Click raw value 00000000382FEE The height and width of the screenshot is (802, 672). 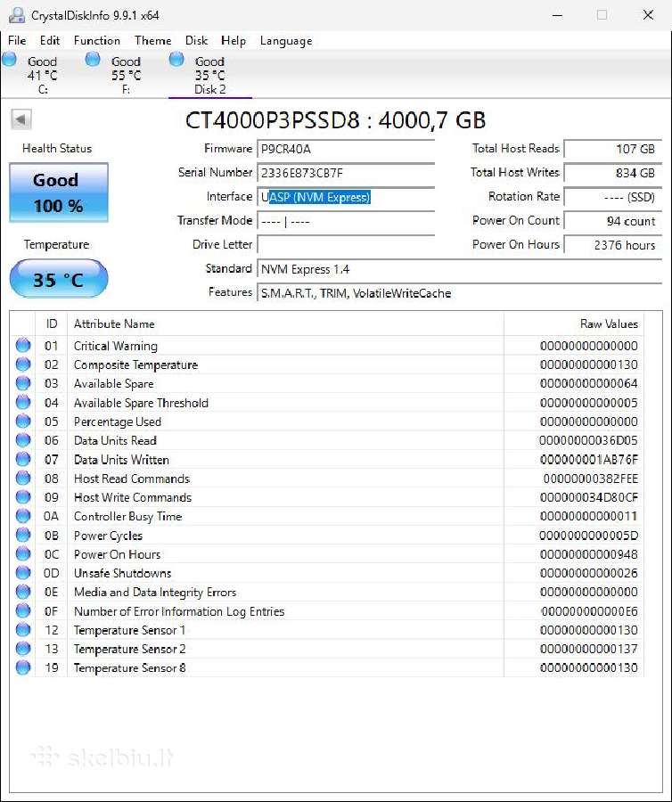tap(591, 479)
